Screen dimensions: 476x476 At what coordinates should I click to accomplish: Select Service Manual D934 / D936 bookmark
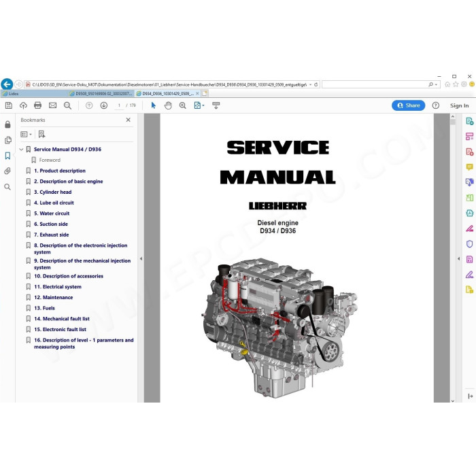pos(67,150)
